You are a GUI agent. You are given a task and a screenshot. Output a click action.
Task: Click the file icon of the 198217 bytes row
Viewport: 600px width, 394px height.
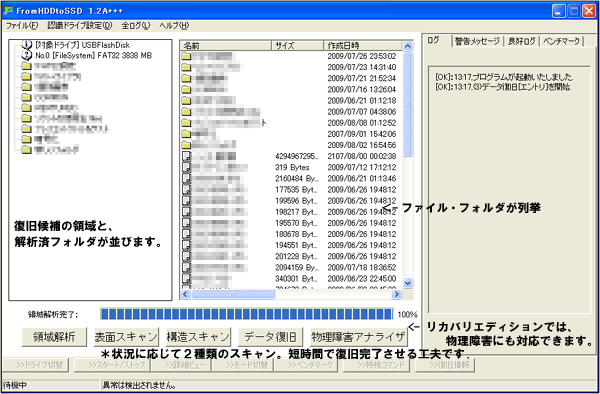[186, 212]
